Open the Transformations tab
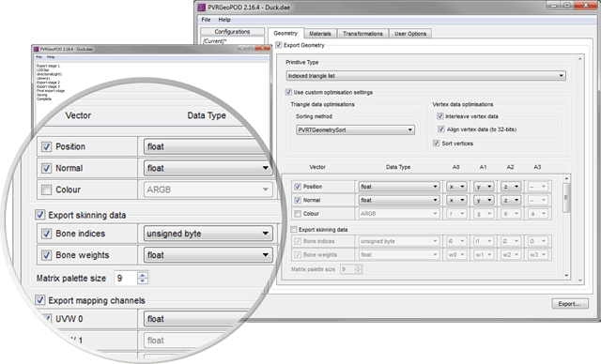Screen dimensions: 601x364 (362, 34)
